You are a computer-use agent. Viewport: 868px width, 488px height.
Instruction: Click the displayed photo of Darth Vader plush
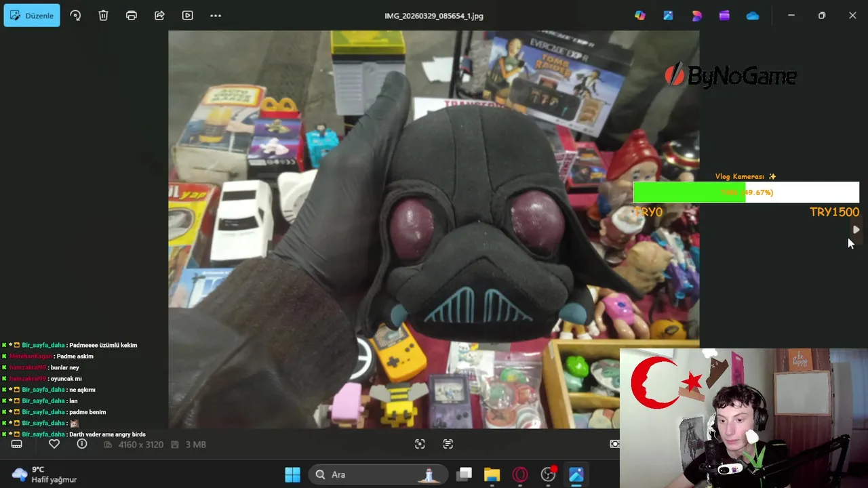coord(434,229)
